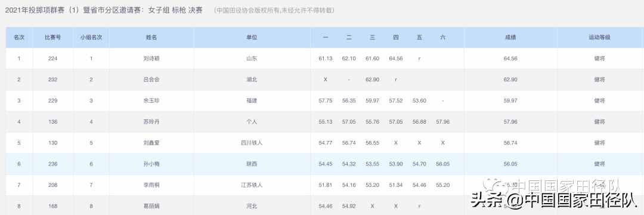The width and height of the screenshot is (644, 215).
Task: Click fourth-attempt mark 53.90
Action: pos(396,164)
